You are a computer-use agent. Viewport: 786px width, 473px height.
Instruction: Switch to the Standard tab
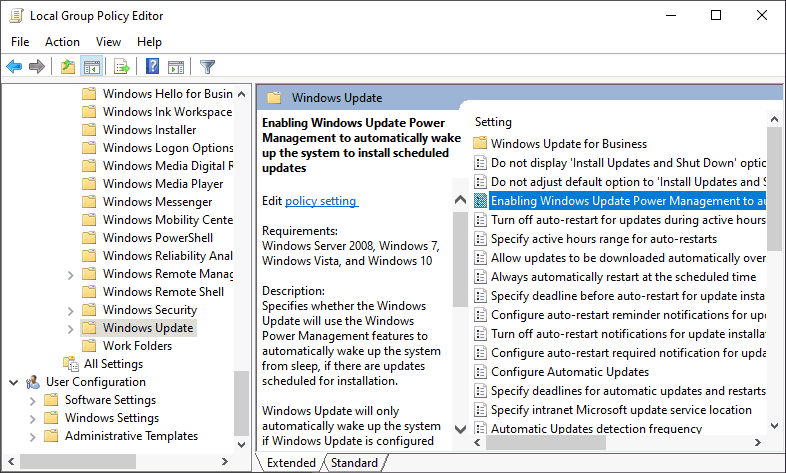[x=354, y=462]
